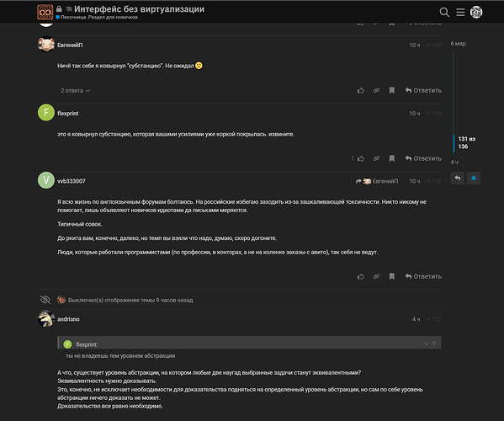Bookmark vvb333007's post
The height and width of the screenshot is (421, 504).
(391, 276)
